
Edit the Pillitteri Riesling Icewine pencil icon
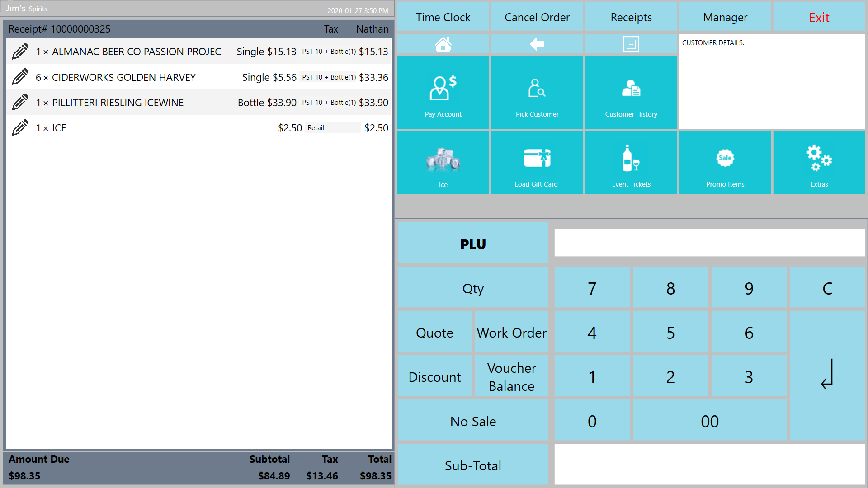(20, 103)
